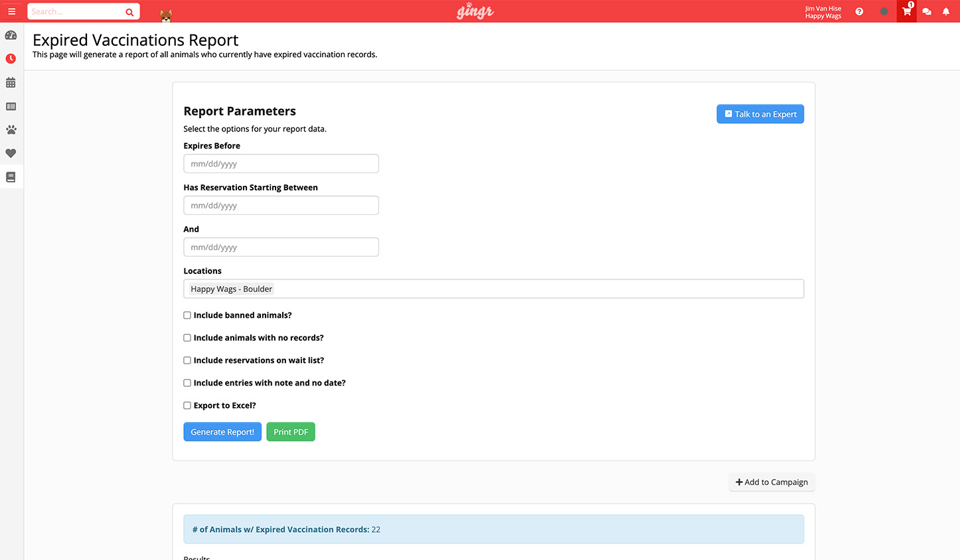Screen dimensions: 960x560
Task: View notifications bell icon
Action: pyautogui.click(x=945, y=11)
